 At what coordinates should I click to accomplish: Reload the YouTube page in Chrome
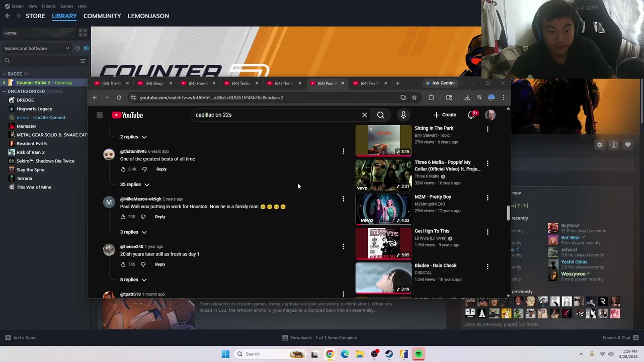[119, 98]
